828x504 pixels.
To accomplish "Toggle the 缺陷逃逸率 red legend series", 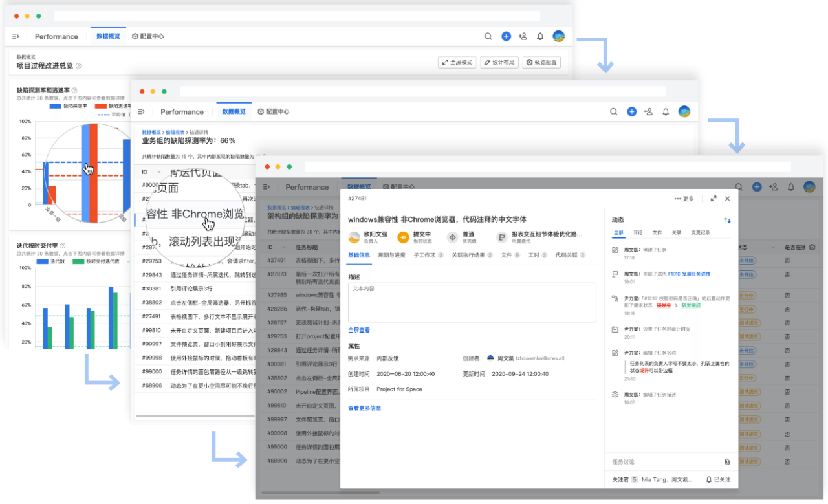I will [114, 105].
